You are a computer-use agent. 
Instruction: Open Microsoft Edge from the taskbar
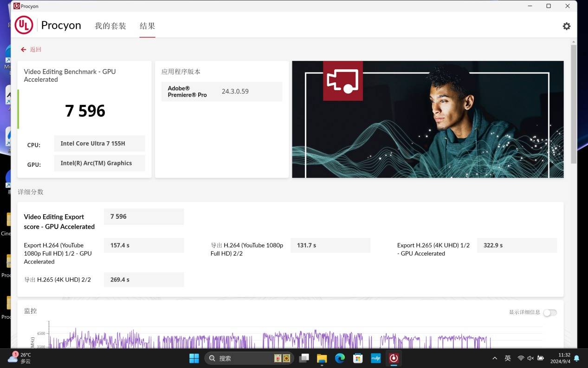point(340,358)
